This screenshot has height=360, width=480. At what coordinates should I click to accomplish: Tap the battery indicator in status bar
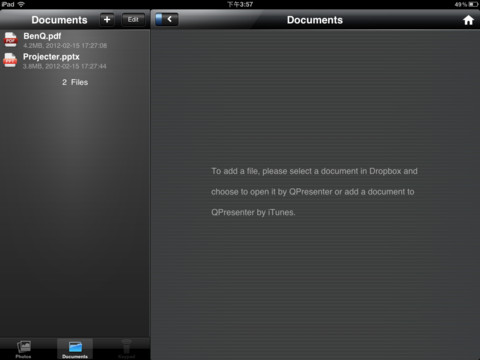[x=473, y=4]
